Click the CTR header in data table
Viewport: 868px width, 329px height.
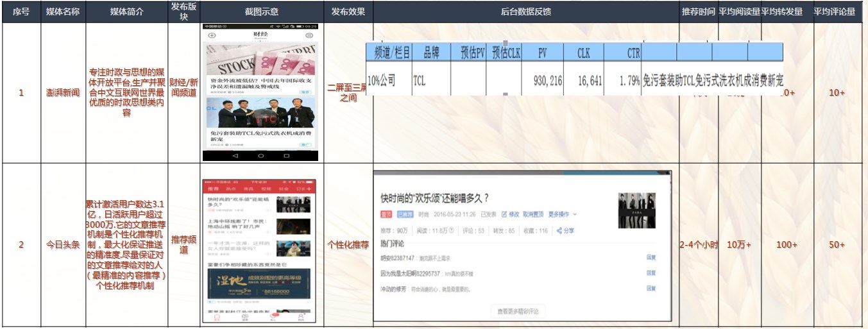[622, 53]
